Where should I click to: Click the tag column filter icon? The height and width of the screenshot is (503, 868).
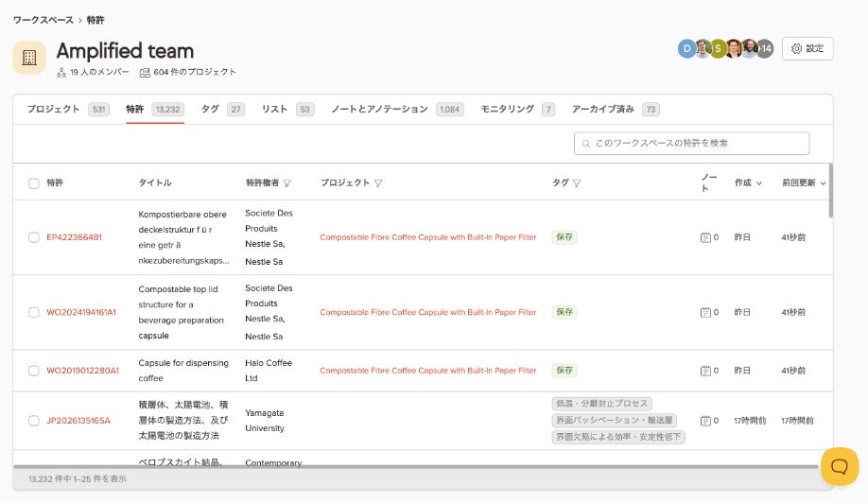click(577, 183)
